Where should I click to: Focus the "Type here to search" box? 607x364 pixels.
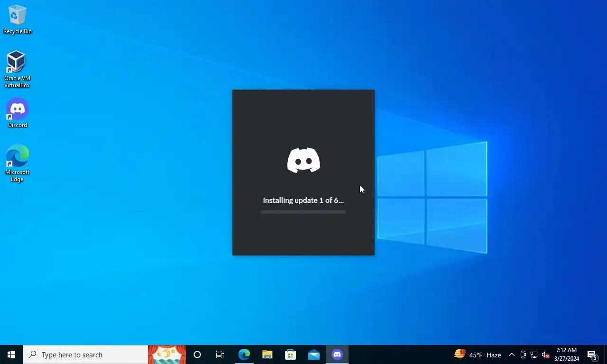85,355
